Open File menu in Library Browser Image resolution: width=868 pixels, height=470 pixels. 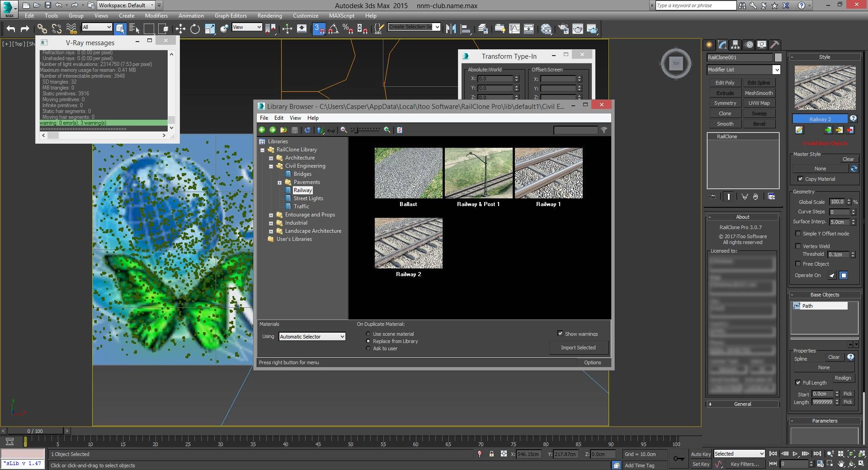tap(264, 118)
